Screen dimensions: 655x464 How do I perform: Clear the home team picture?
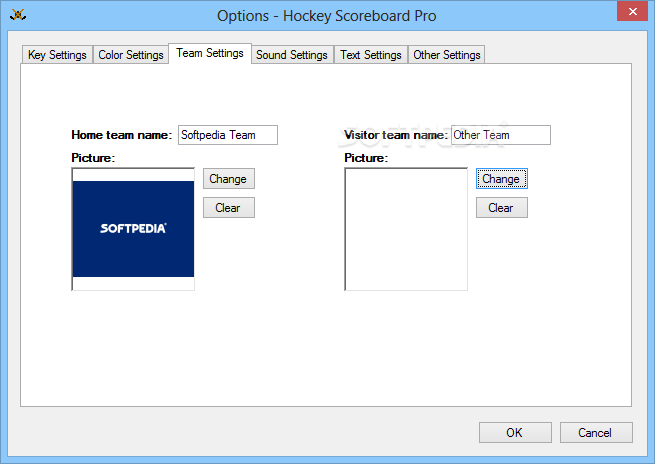point(228,208)
